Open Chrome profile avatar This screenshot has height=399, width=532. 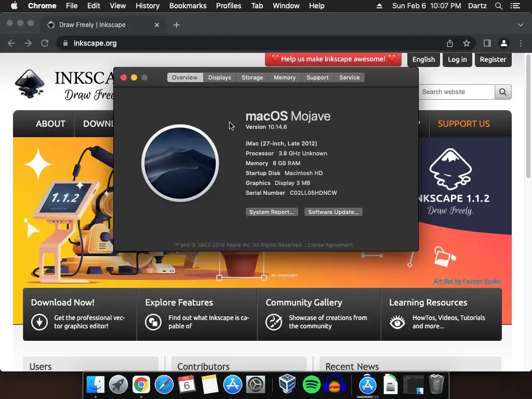(x=504, y=43)
